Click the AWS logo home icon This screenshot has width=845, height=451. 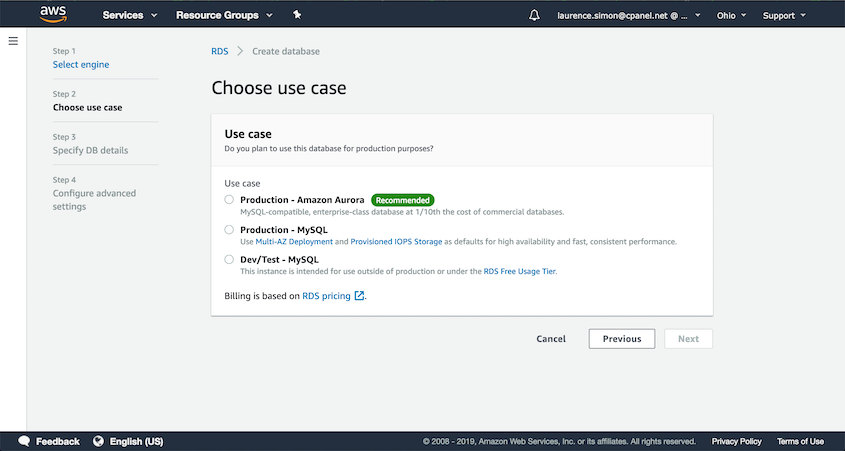point(53,14)
